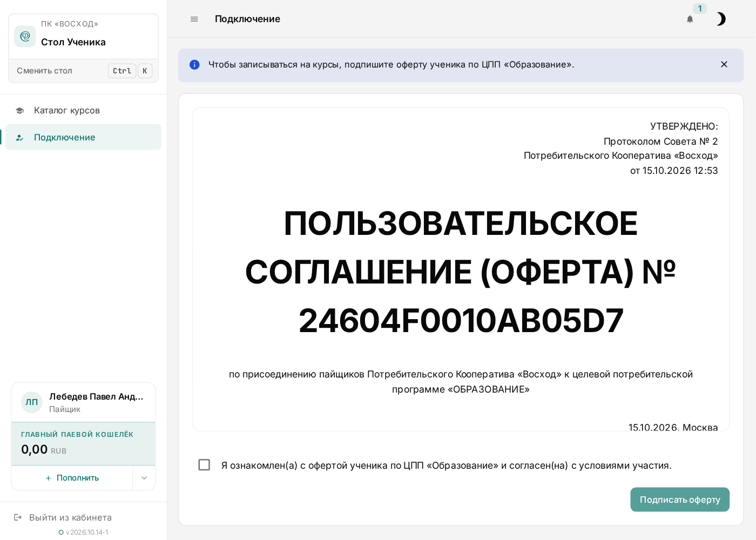Click the graduation cap icon
756x540 pixels.
tap(19, 111)
